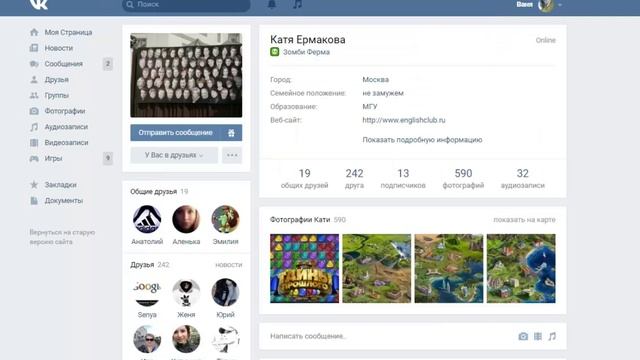
Task: Open Группы in sidebar
Action: (57, 96)
